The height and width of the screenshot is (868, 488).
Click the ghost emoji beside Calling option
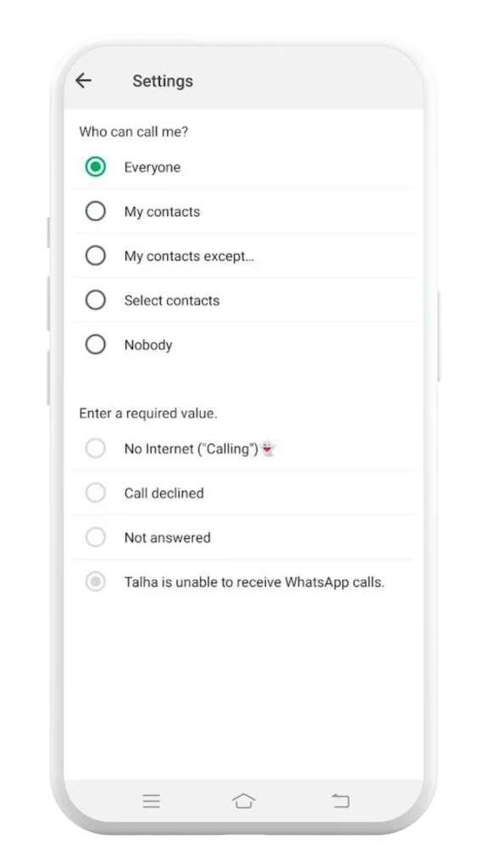coord(269,450)
